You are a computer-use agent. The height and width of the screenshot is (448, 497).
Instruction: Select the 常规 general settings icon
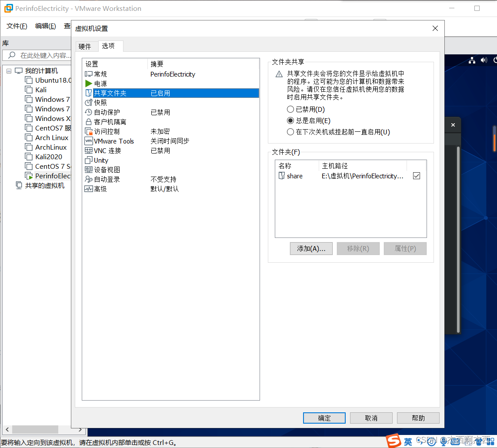click(x=88, y=74)
